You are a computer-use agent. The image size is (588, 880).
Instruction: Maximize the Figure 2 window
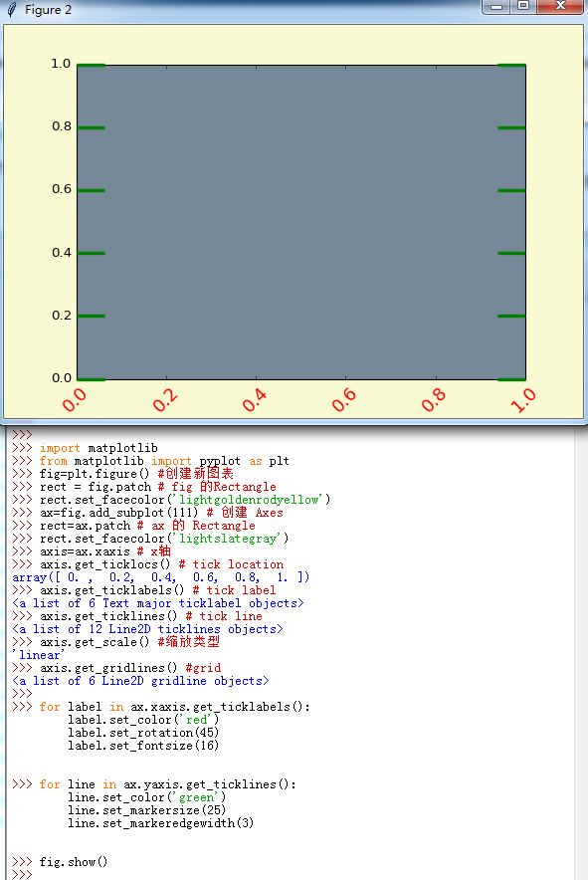pos(523,6)
